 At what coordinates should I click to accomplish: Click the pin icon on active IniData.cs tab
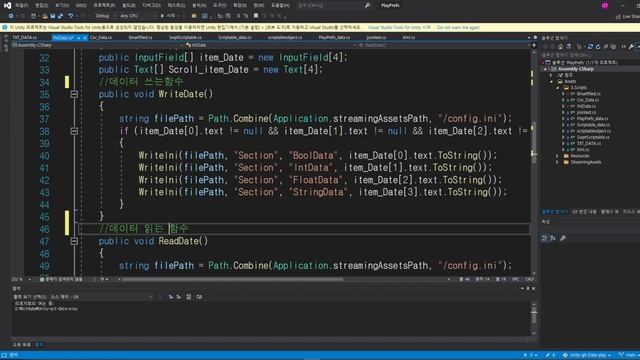pyautogui.click(x=78, y=38)
